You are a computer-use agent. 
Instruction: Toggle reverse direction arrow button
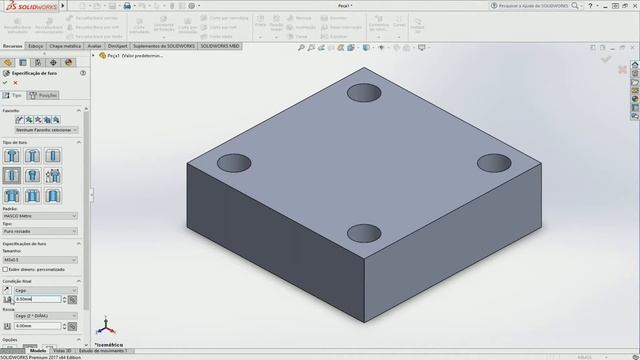point(7,290)
